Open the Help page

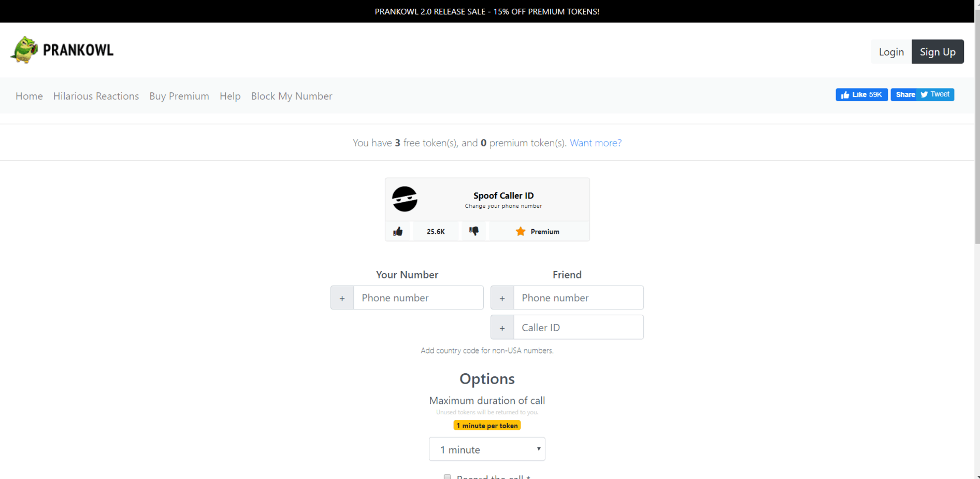tap(230, 96)
